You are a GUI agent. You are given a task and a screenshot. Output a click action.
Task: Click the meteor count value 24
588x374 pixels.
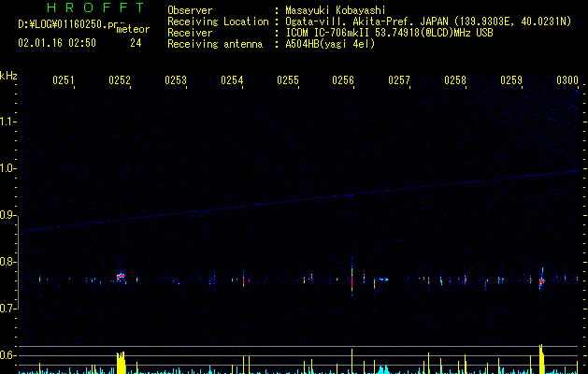pos(136,43)
